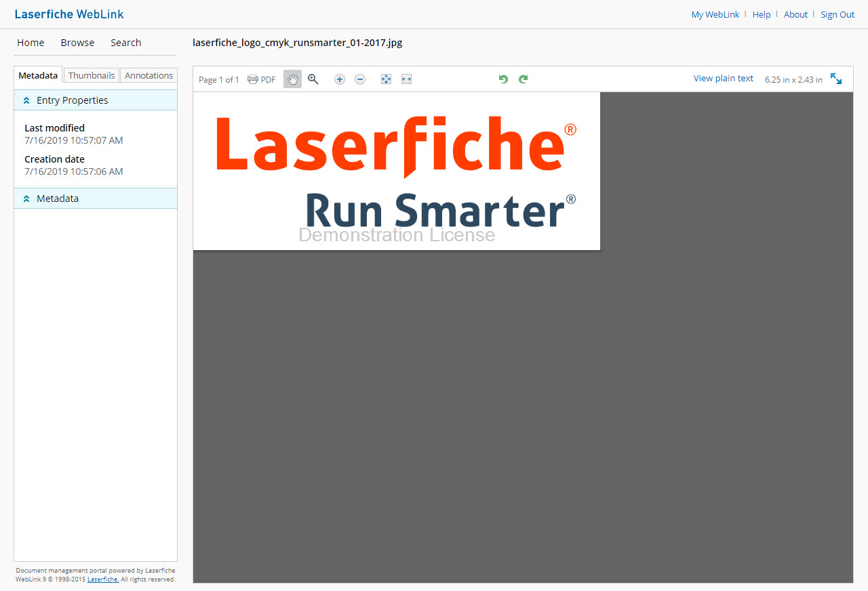
Task: Zoom in with the plus icon
Action: (340, 79)
